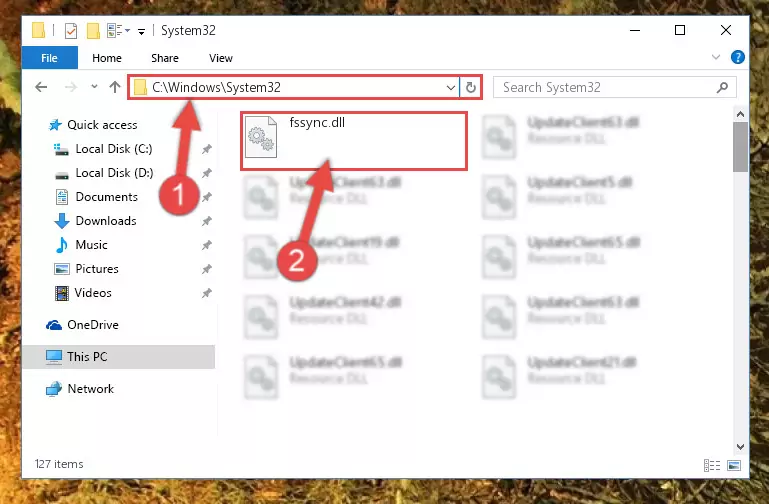Click the pin icon beside Local Disk (C:)

[x=206, y=149]
